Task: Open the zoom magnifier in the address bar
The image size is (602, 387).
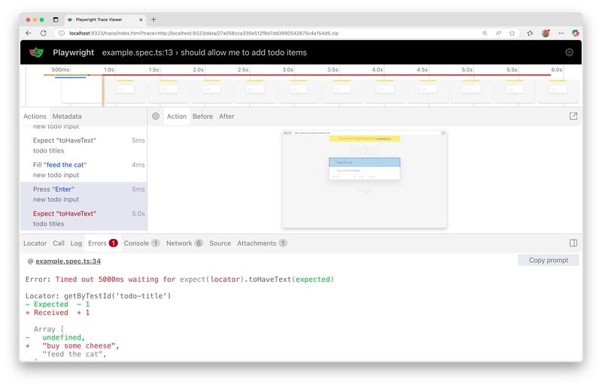Action: (x=485, y=33)
